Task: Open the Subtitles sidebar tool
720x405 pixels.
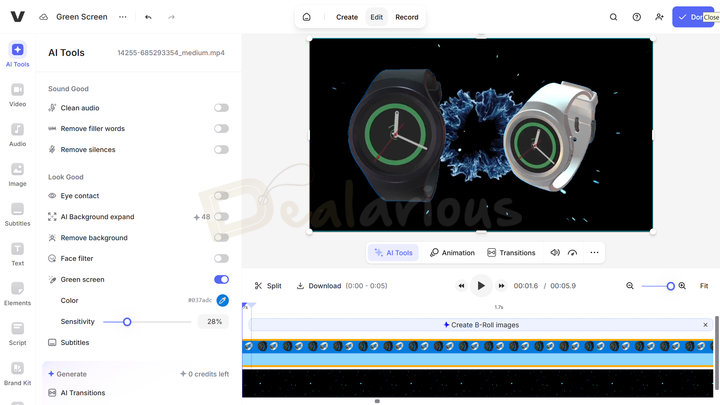Action: coord(18,214)
